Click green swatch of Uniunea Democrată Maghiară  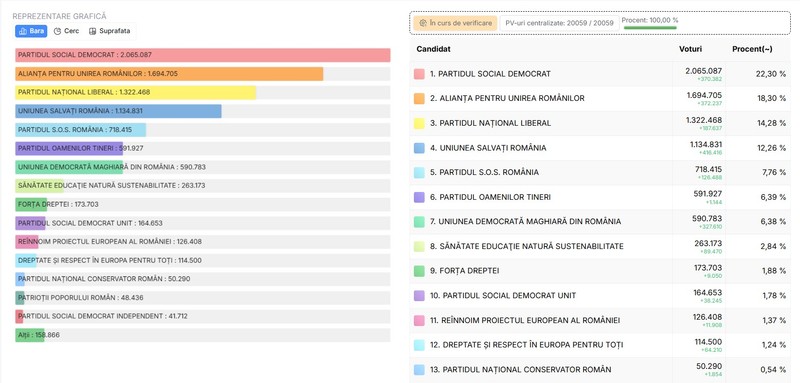coord(419,222)
